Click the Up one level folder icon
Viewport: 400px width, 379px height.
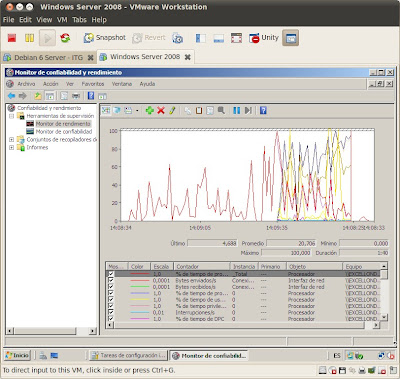pyautogui.click(x=38, y=96)
